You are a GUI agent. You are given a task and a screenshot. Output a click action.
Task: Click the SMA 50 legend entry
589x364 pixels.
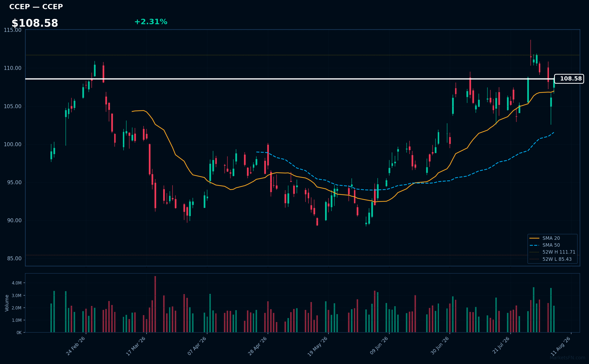[551, 245]
